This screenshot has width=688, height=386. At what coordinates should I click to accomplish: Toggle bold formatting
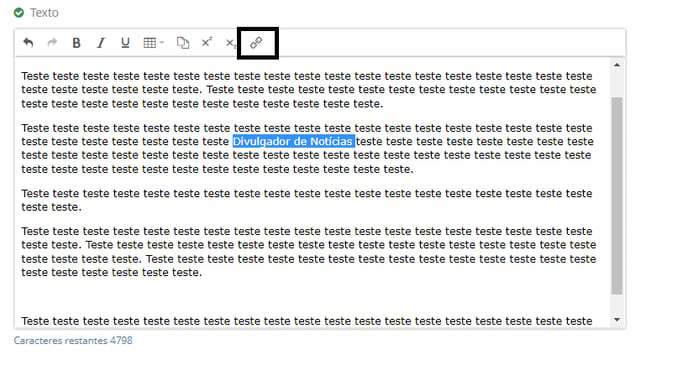(76, 43)
